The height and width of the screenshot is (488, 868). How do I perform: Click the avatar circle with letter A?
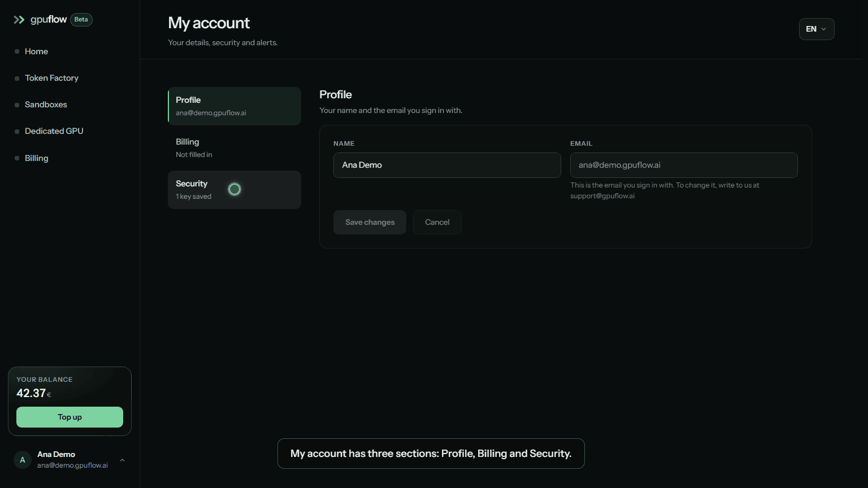[x=23, y=460]
